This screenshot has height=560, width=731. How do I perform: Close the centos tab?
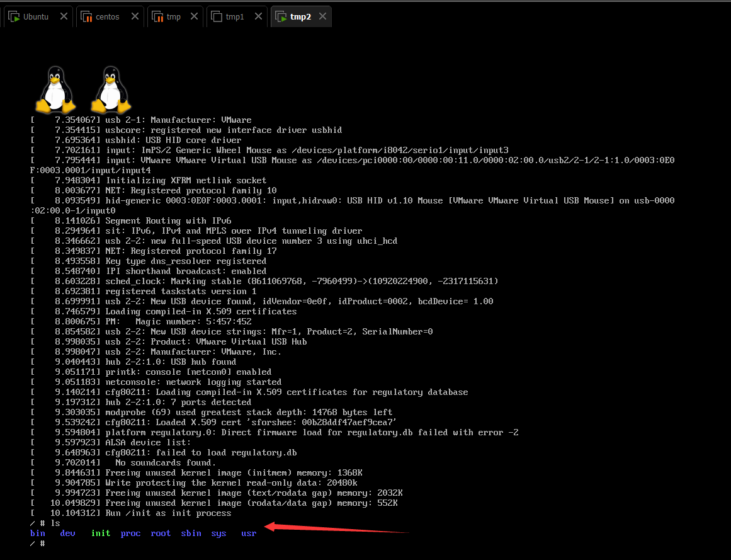tap(135, 16)
